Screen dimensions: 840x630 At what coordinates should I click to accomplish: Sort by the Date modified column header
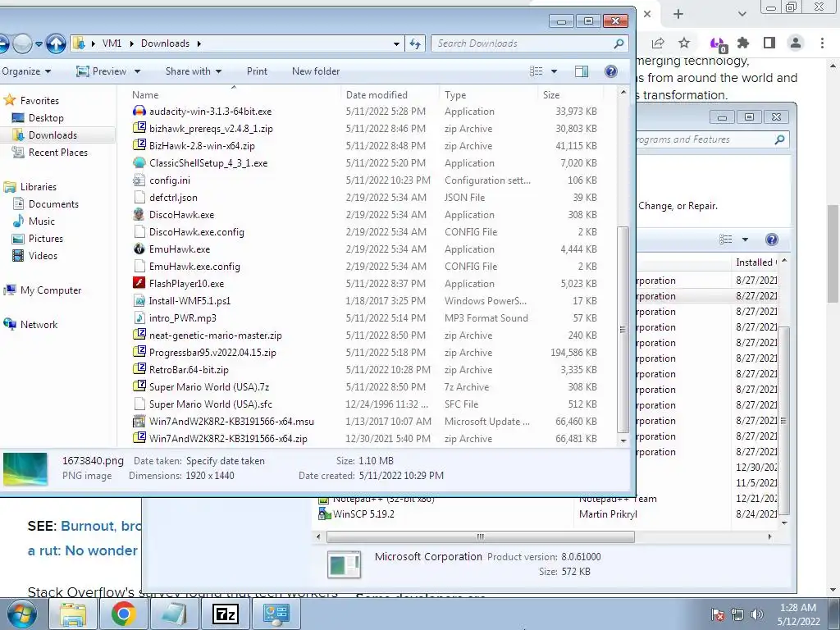390,95
